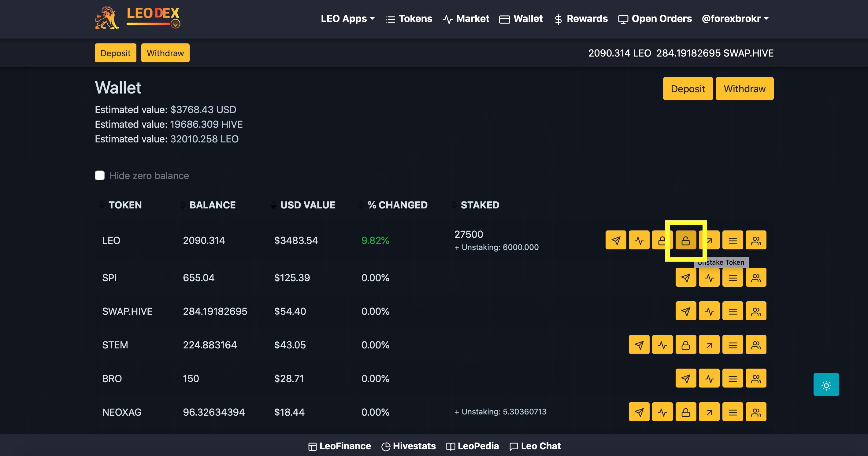
Task: Open the Tokens menu item
Action: click(x=409, y=19)
